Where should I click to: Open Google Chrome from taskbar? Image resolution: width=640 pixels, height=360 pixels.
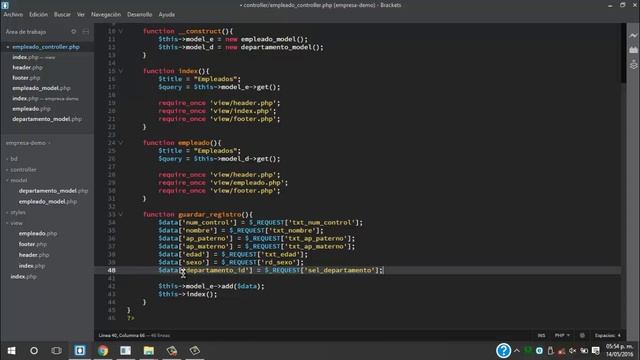pos(103,351)
